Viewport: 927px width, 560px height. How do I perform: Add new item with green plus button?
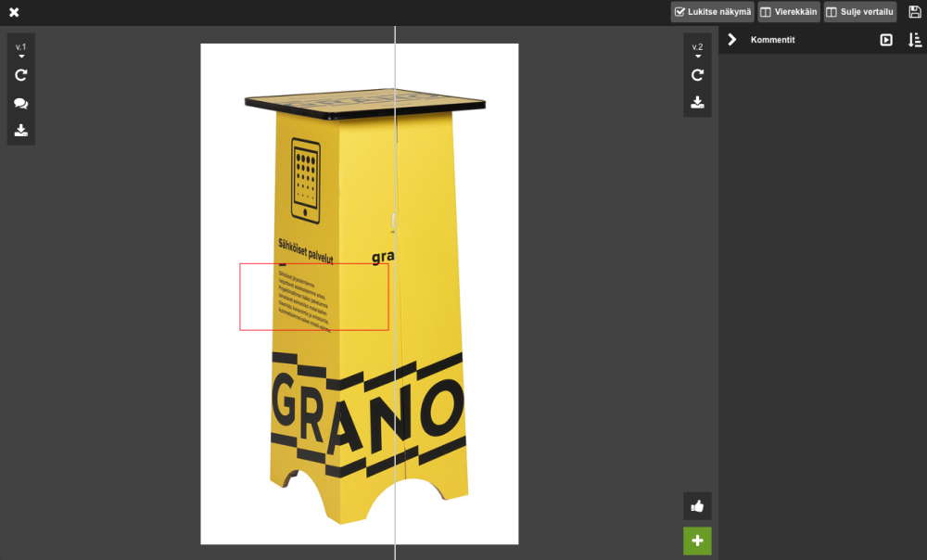698,541
